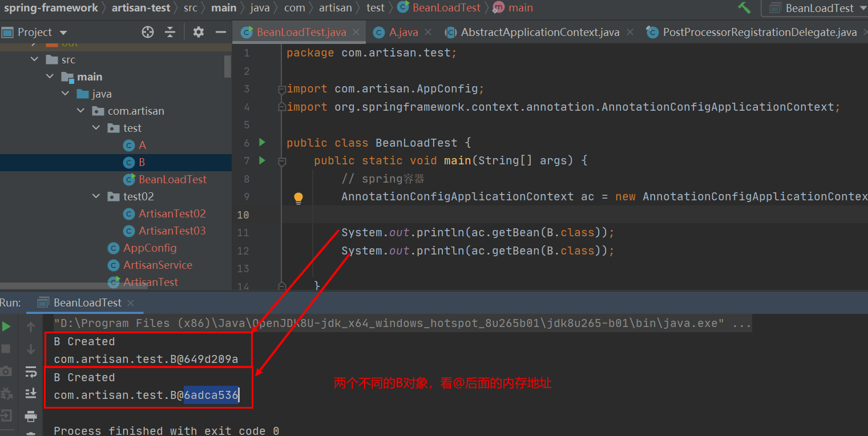This screenshot has width=868, height=436.
Task: Click the yellow light bulb intention icon
Action: (298, 198)
